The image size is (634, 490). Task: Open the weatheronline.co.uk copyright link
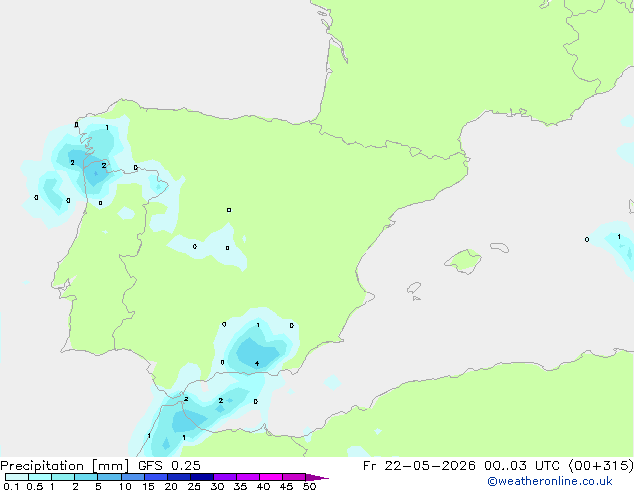[x=550, y=481]
